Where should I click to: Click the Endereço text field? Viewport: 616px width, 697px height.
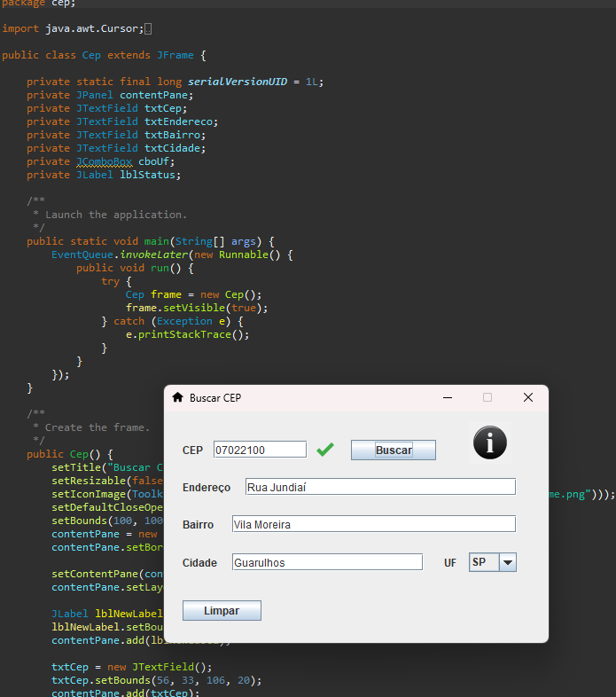pyautogui.click(x=380, y=487)
